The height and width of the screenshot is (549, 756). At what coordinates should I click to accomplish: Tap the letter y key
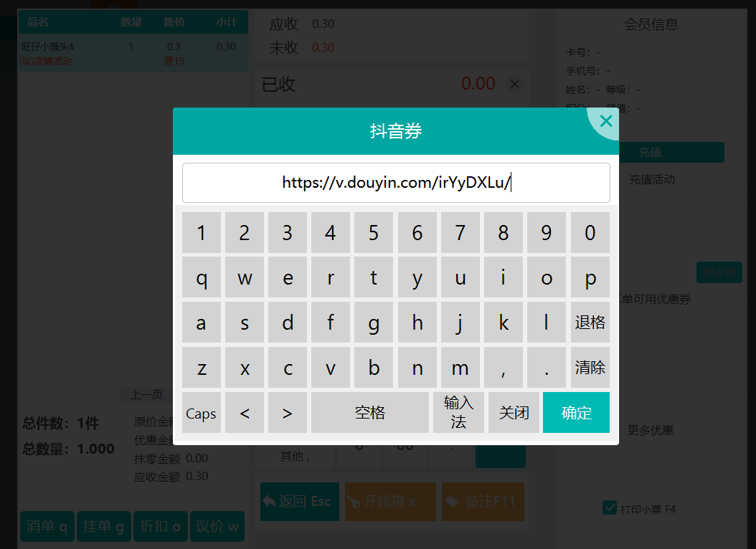click(x=417, y=277)
